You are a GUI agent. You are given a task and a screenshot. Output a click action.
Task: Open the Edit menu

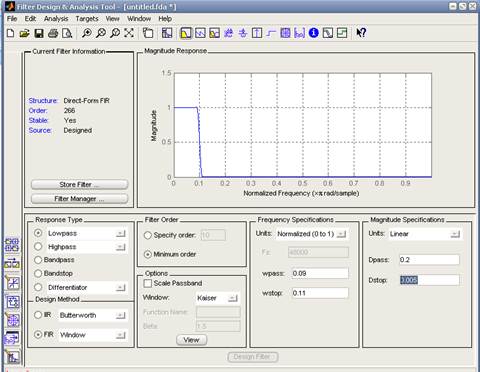(30, 19)
